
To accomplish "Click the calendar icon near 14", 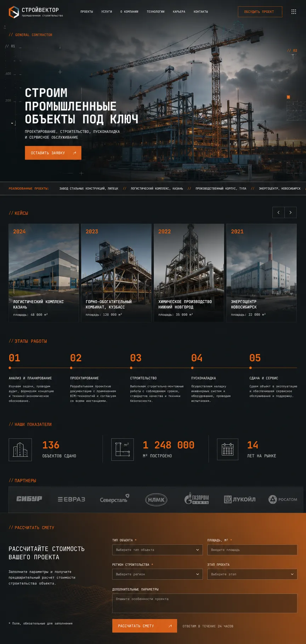I will tap(227, 449).
